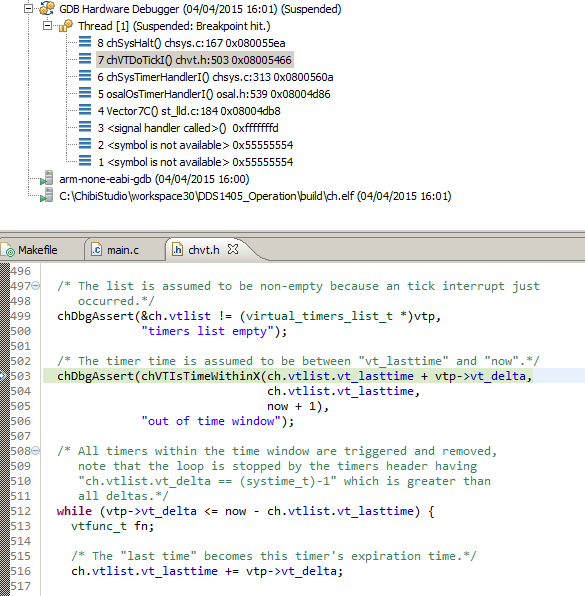Select stack frame 7 chVTDoTickI()
This screenshot has width=585, height=596.
[x=194, y=60]
